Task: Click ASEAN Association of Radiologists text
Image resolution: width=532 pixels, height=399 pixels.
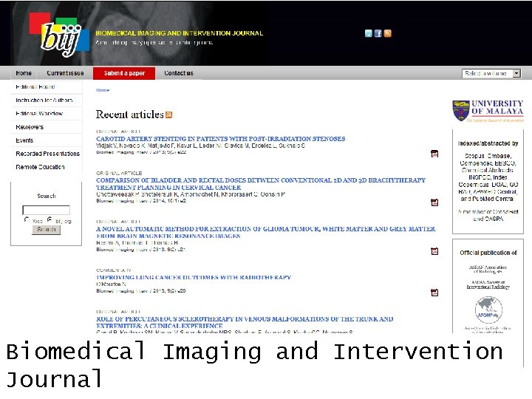Action: coord(488,270)
